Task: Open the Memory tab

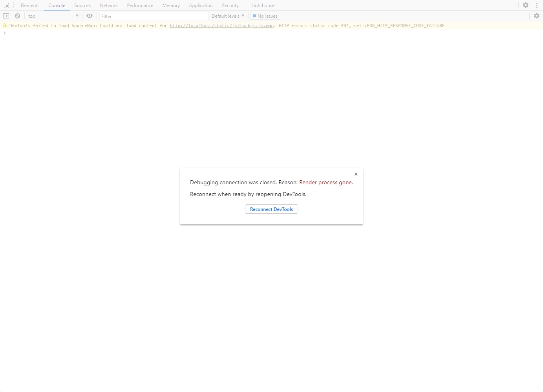Action: point(171,5)
